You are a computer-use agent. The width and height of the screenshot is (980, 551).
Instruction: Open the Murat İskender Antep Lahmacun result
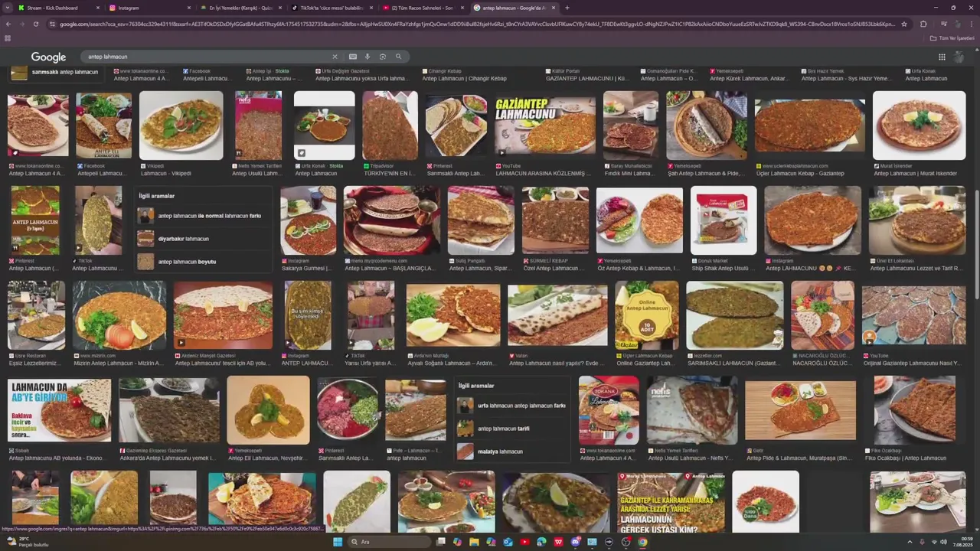coord(919,126)
